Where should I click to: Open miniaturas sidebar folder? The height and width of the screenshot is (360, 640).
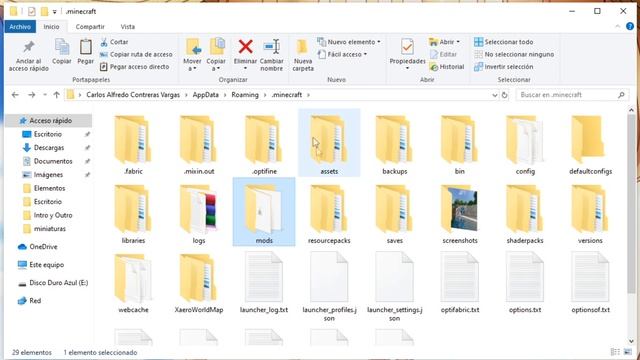point(49,229)
